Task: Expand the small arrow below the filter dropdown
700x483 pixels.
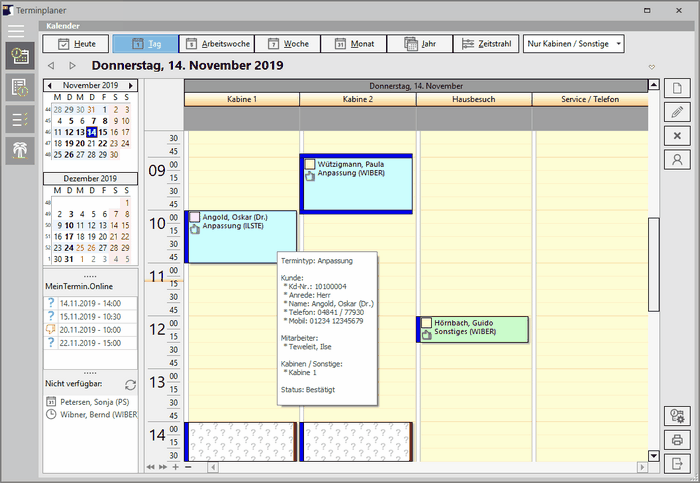Action: (652, 68)
